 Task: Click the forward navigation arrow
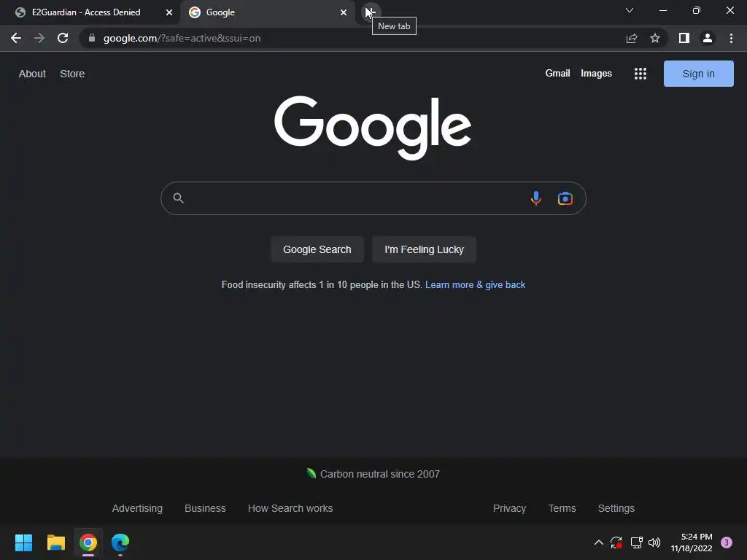coord(39,38)
